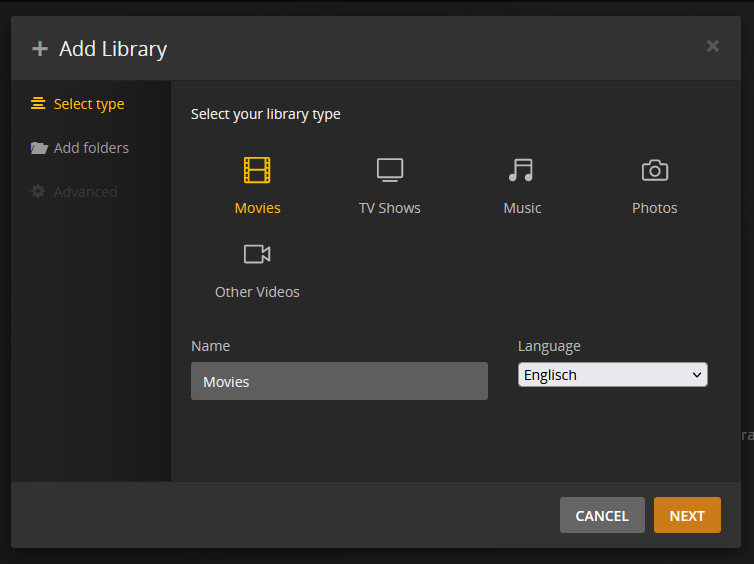
Task: Click the CANCEL button
Action: click(x=602, y=515)
